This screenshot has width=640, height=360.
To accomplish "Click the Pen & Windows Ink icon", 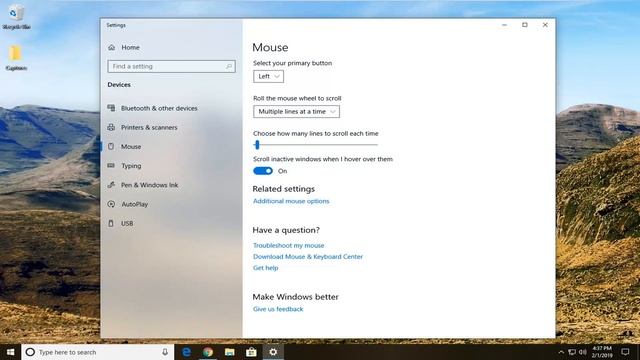I will 111,185.
